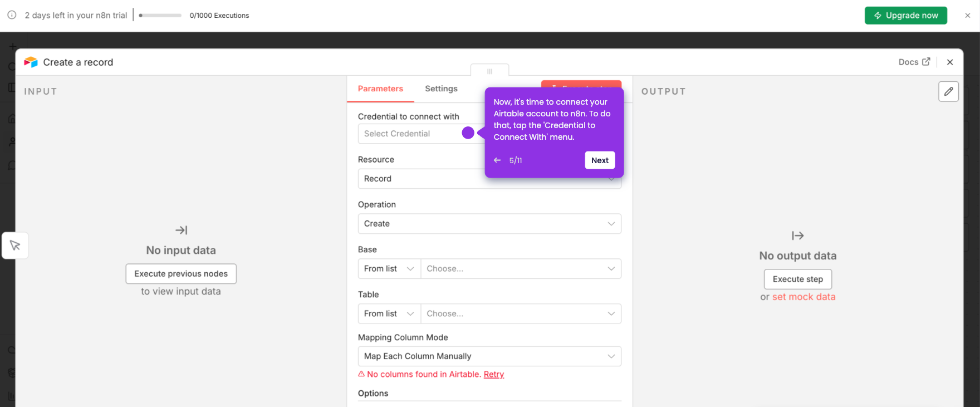The height and width of the screenshot is (407, 980).
Task: Click the No output data heading
Action: coord(798,256)
